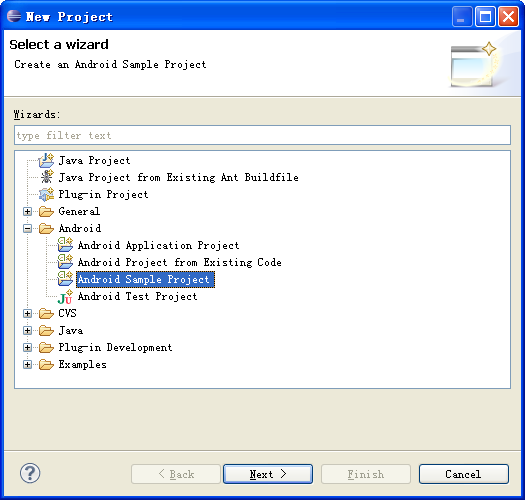Viewport: 525px width, 500px height.
Task: Click the Next button
Action: pyautogui.click(x=268, y=474)
